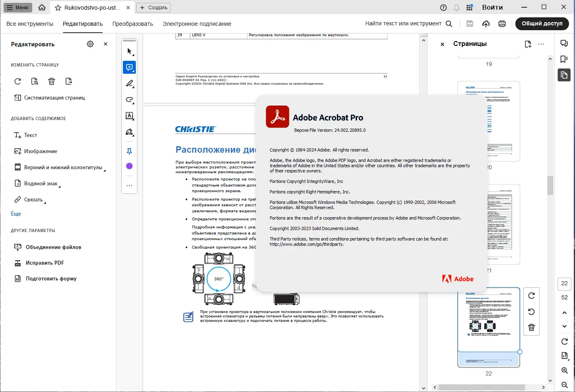The height and width of the screenshot is (392, 575).
Task: Select the selection arrow tool
Action: 129,51
